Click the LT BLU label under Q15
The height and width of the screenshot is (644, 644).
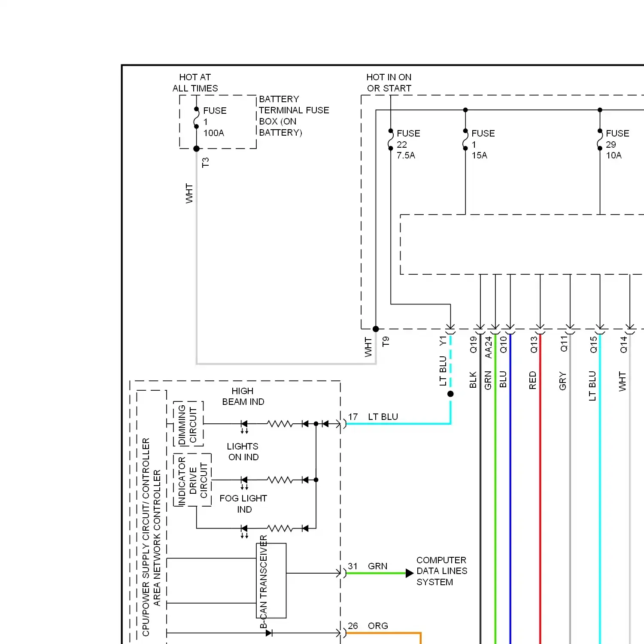[x=592, y=386]
